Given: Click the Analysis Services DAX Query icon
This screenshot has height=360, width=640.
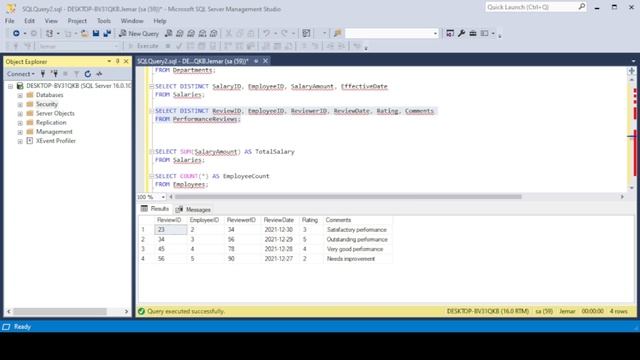Looking at the screenshot, I should click(x=213, y=33).
